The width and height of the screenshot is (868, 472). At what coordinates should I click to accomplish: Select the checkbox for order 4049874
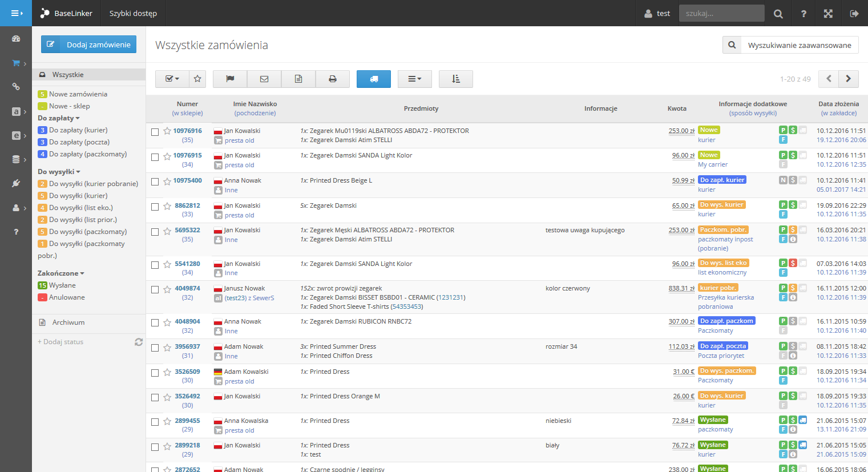pos(155,289)
